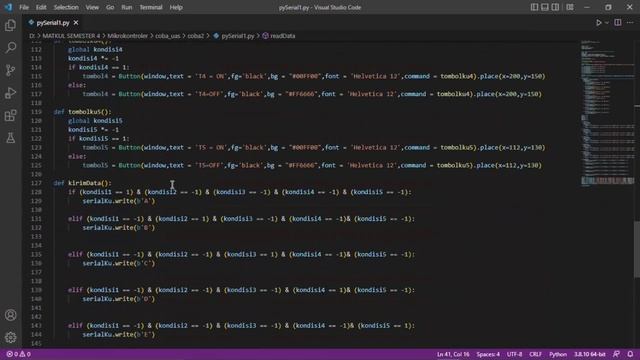Click line number 127 in the gutter
The image size is (640, 360).
point(36,183)
